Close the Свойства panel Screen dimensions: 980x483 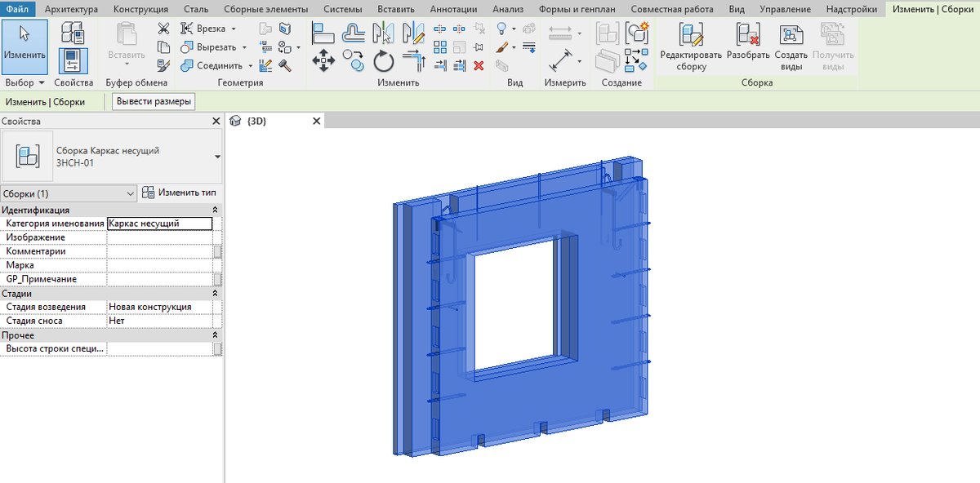pyautogui.click(x=216, y=121)
